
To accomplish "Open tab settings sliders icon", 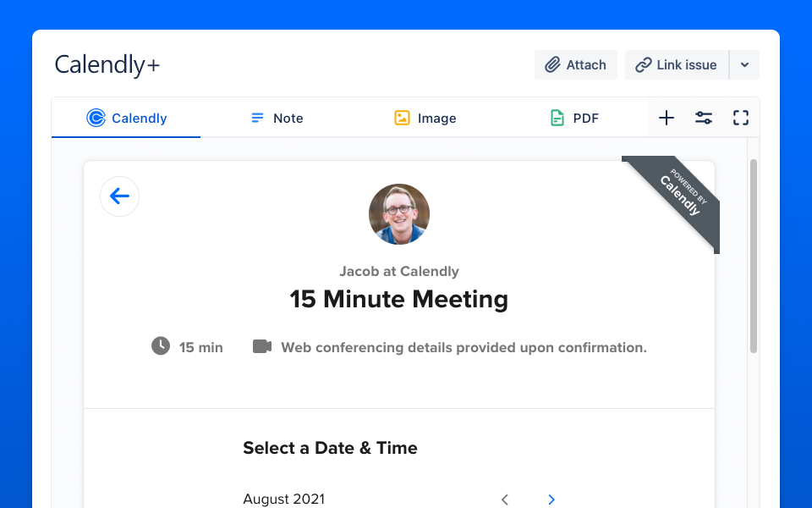I will [x=703, y=119].
